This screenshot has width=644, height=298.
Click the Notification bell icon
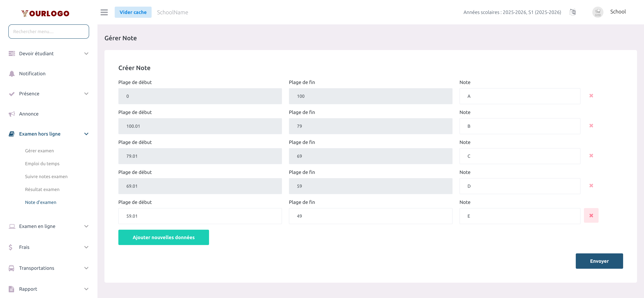tap(11, 74)
